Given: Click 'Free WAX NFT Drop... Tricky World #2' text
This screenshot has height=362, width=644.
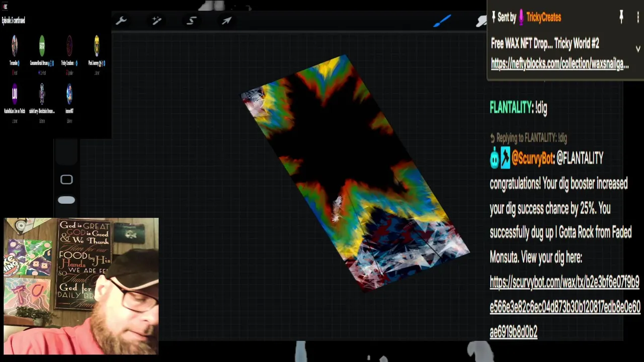Looking at the screenshot, I should (x=545, y=44).
